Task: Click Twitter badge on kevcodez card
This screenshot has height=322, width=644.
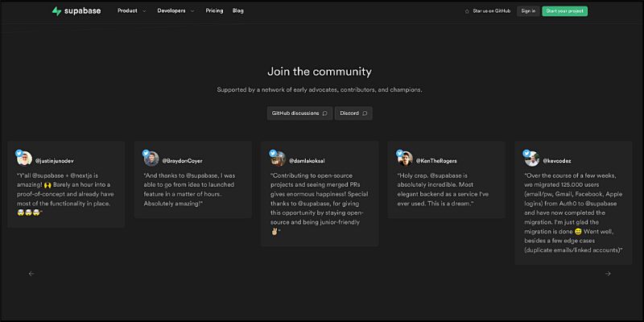Action: [526, 153]
